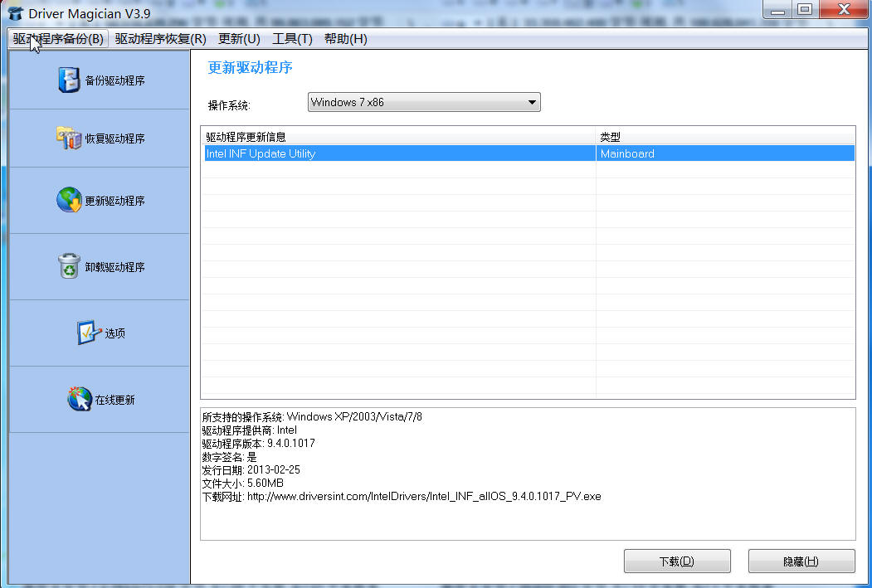The height and width of the screenshot is (588, 872).
Task: Select 卸载驱动程序 label in sidebar
Action: (x=114, y=267)
